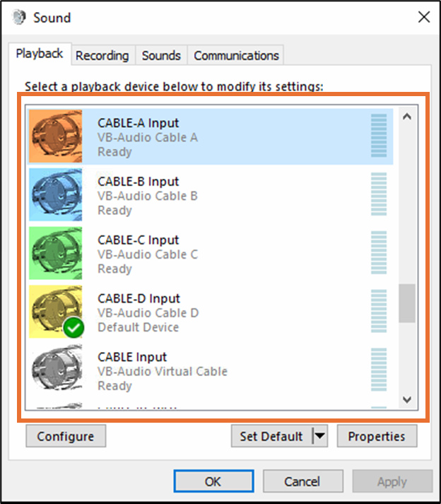Confirm the dialog with the OK button
441x504 pixels.
[x=213, y=481]
